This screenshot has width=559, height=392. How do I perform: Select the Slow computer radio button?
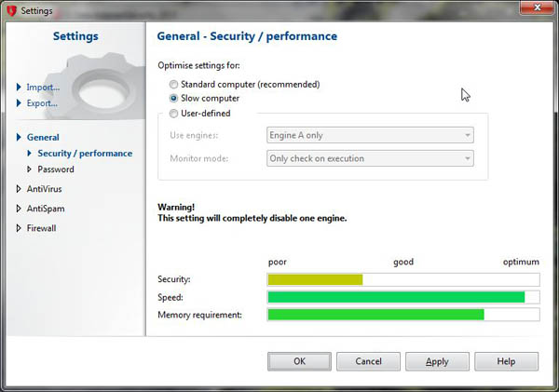pos(173,98)
